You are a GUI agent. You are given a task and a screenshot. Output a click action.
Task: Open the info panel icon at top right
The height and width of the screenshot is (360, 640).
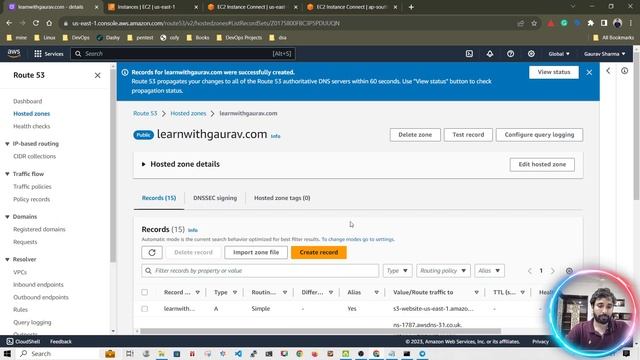[x=624, y=71]
